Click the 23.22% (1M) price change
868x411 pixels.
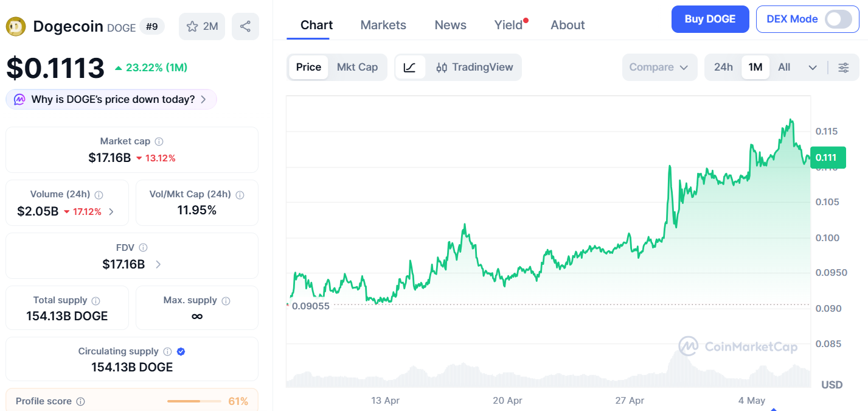tap(151, 68)
